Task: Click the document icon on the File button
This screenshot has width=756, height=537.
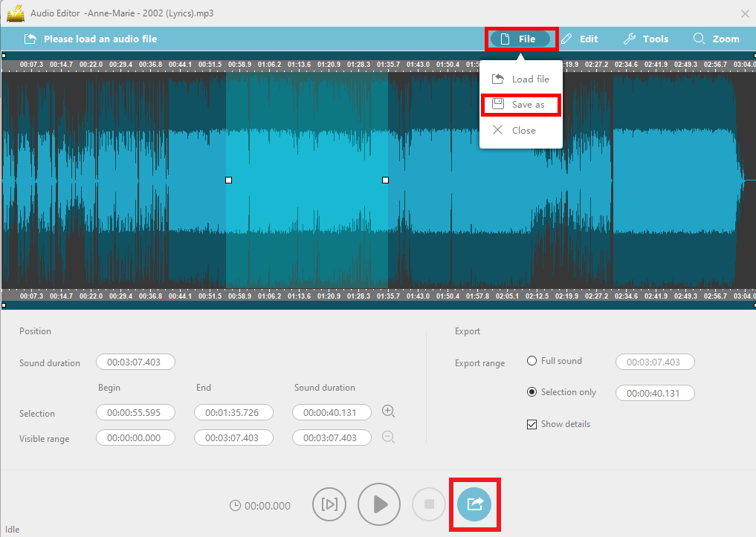Action: tap(505, 39)
